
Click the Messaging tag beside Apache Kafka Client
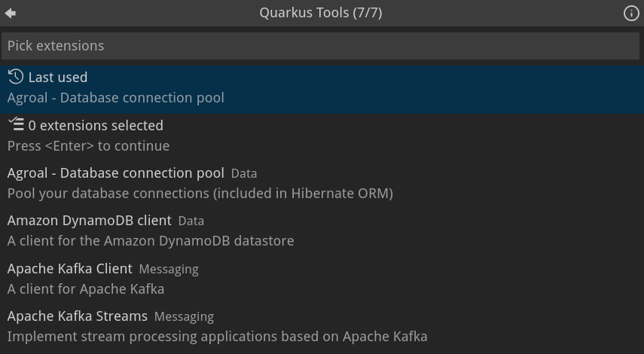(169, 270)
